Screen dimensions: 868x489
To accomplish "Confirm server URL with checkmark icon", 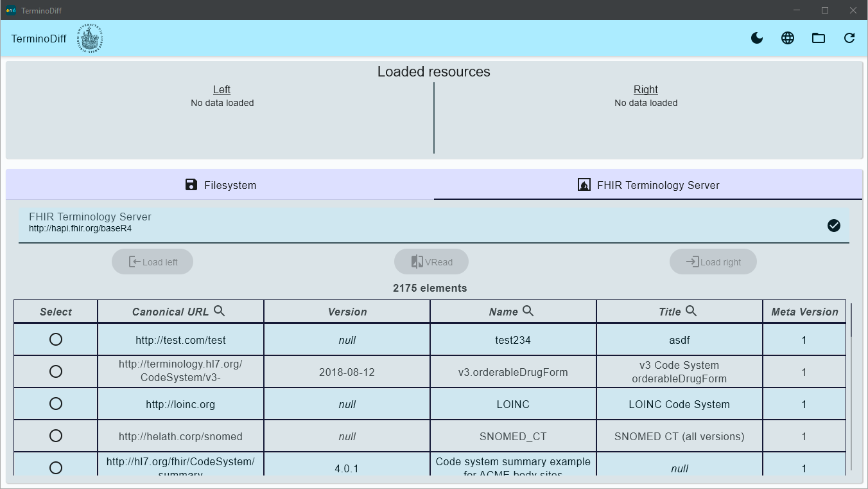I will click(x=834, y=225).
